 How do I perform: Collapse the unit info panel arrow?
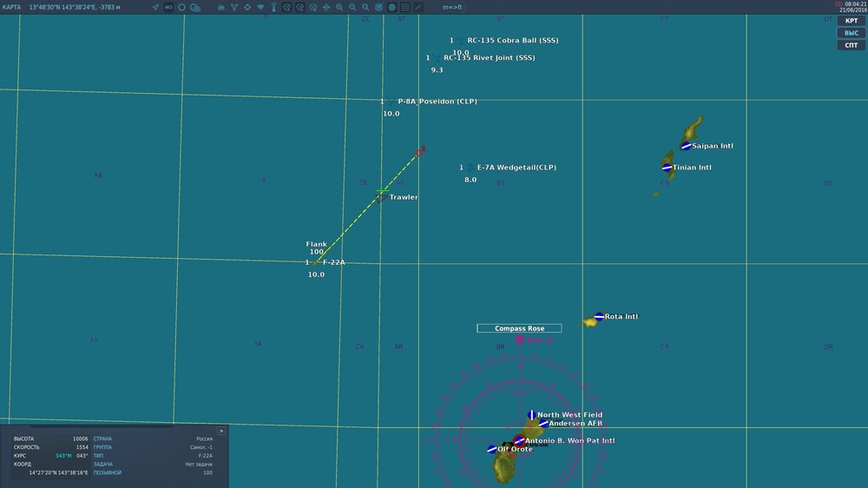221,431
